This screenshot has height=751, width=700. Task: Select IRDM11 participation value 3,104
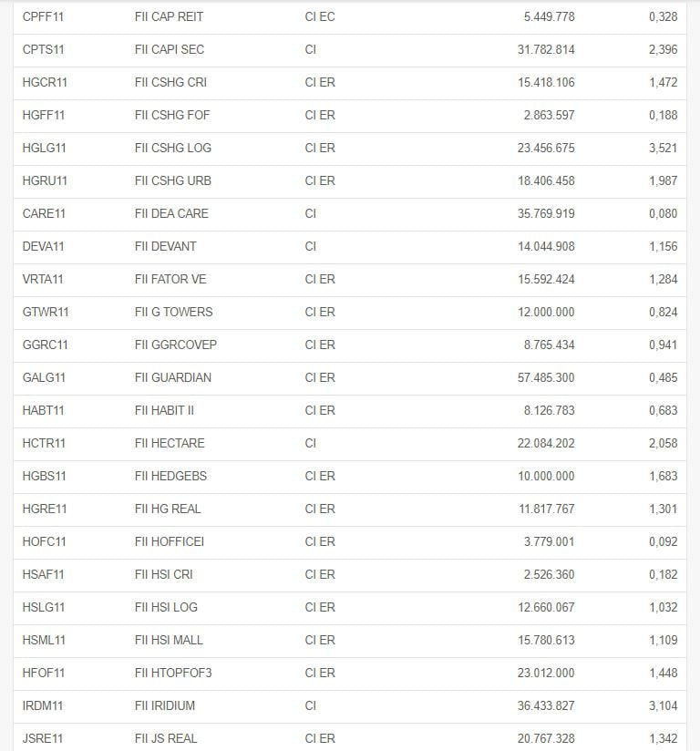(664, 706)
